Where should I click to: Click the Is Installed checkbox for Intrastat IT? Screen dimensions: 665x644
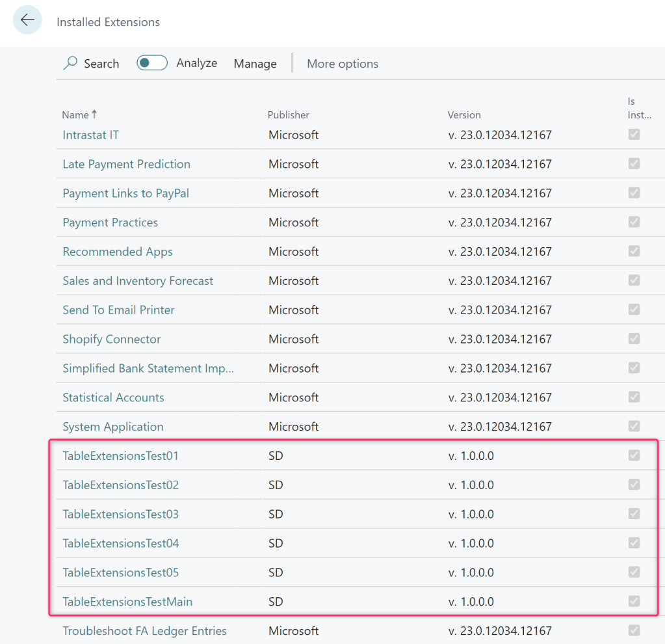pos(634,135)
